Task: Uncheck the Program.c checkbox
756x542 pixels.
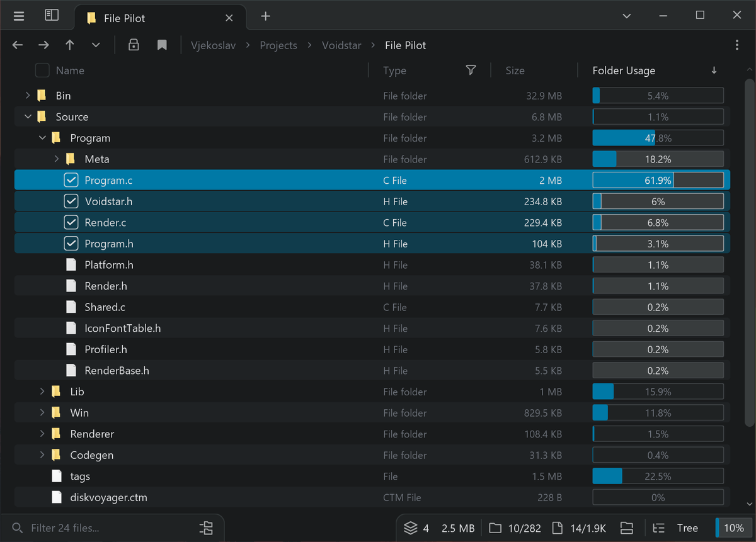Action: (71, 180)
